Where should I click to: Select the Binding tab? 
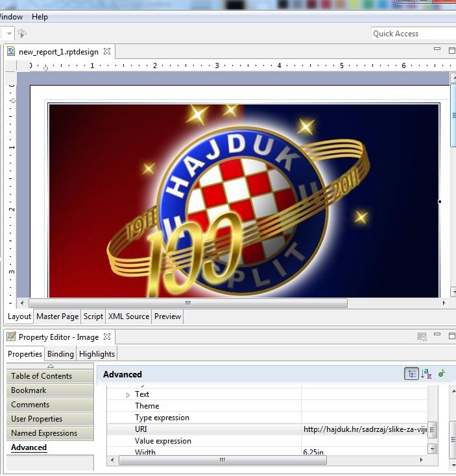(60, 354)
